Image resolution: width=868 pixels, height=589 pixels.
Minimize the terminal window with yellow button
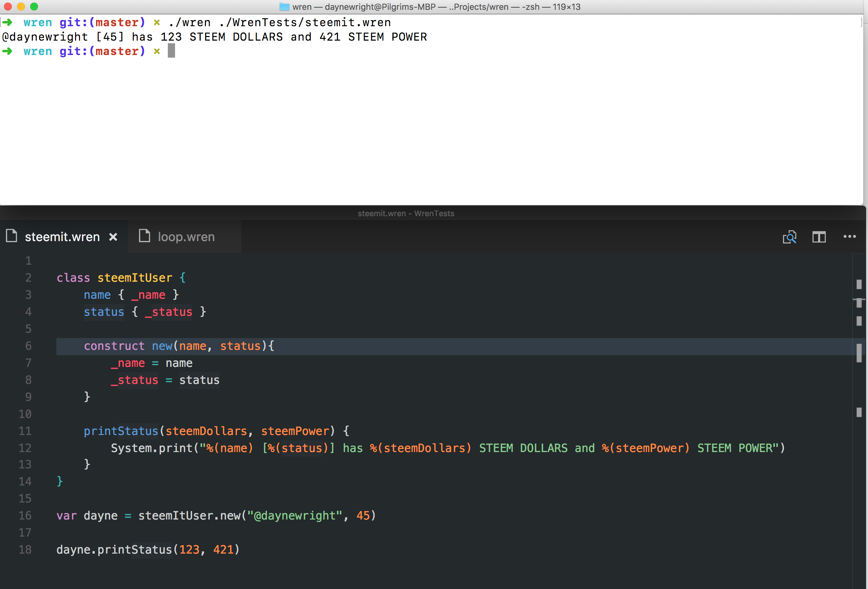21,6
